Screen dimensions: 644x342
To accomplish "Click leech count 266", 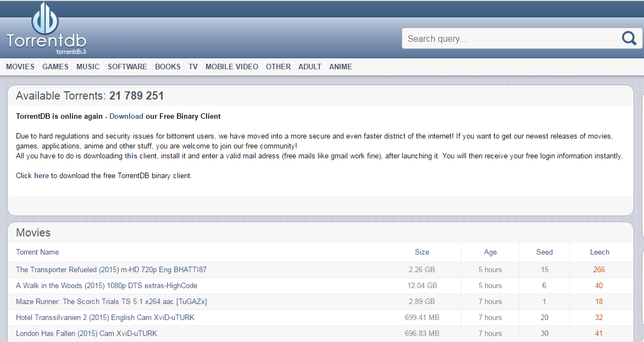I will pos(599,269).
